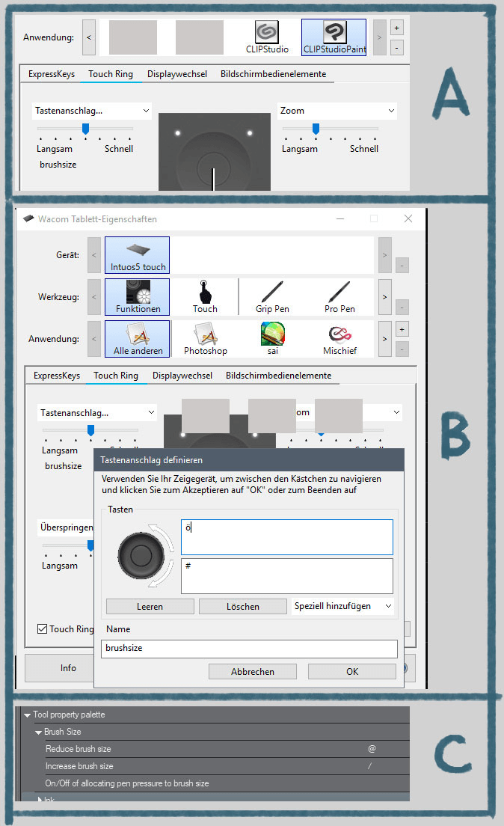The image size is (504, 826).
Task: Choose the sai application icon
Action: (x=272, y=339)
